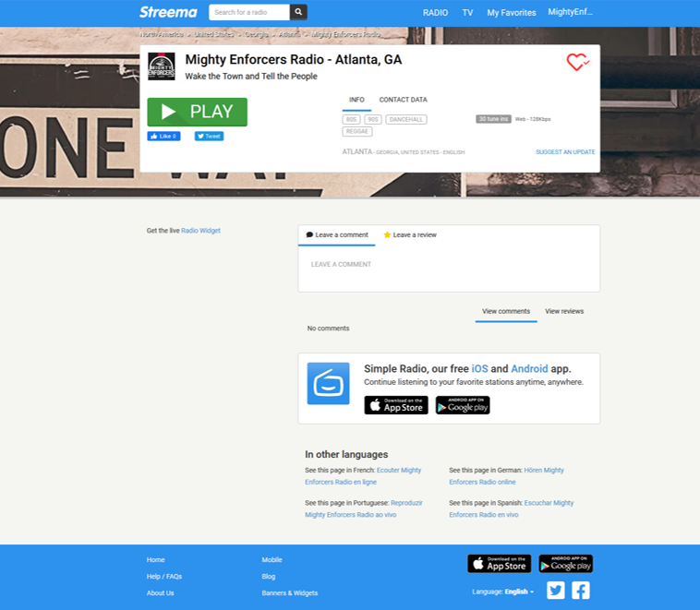700x610 pixels.
Task: Open footer About Us link
Action: 161,593
